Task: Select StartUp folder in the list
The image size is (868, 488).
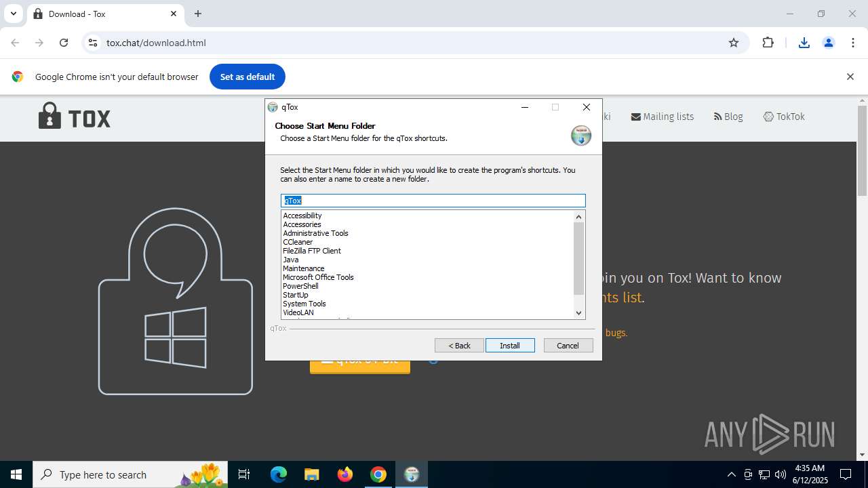Action: (x=295, y=295)
